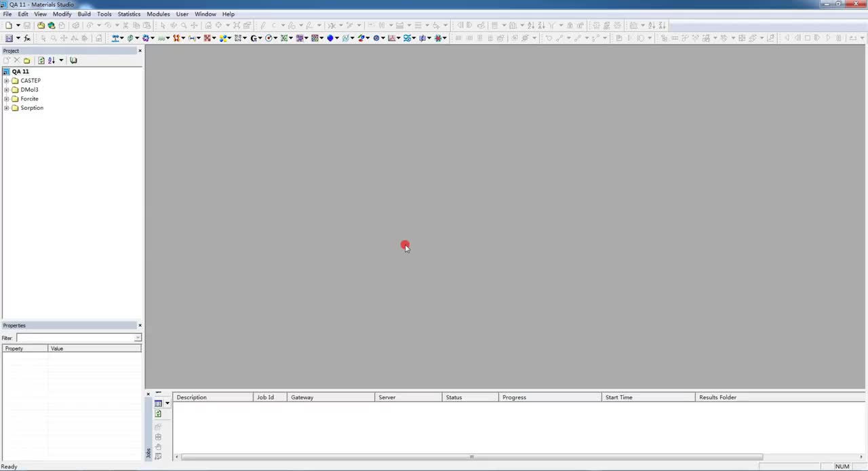This screenshot has width=868, height=471.
Task: Close the Project explorer panel
Action: [140, 51]
